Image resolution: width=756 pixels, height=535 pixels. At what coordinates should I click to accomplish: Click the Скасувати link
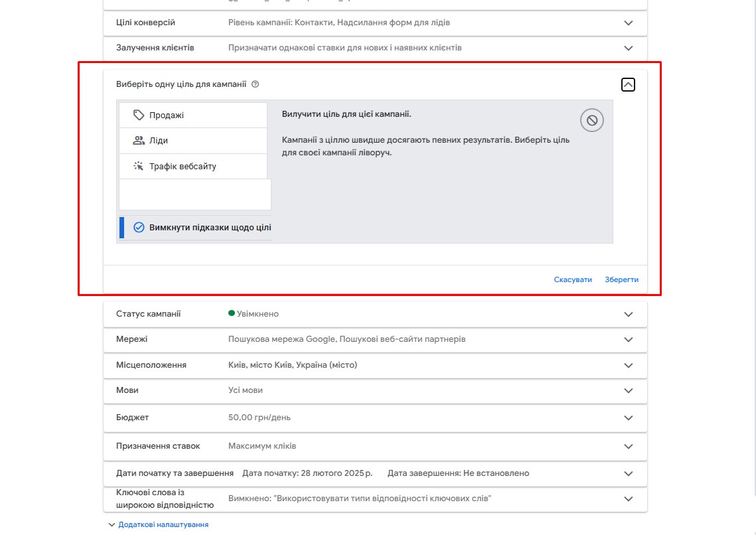[573, 279]
